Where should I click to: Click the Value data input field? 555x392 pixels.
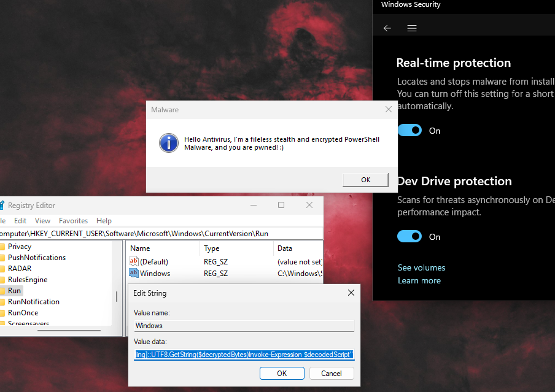pos(244,355)
